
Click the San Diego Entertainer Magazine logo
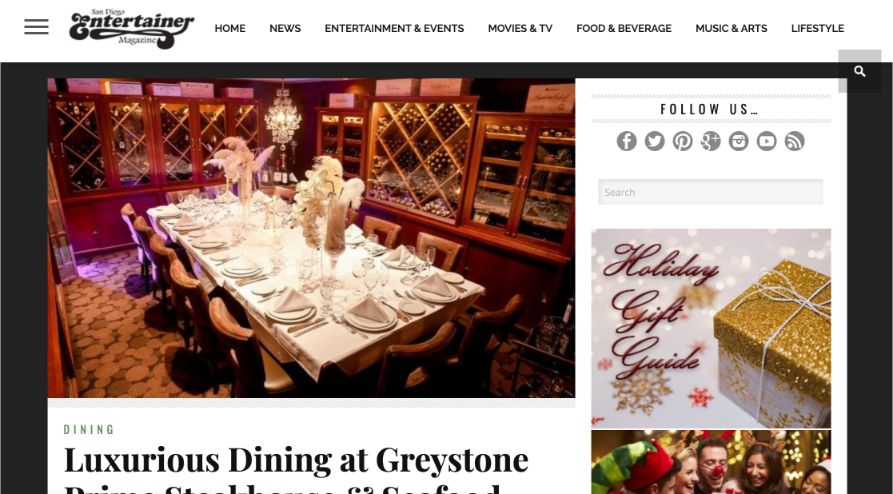click(x=132, y=28)
